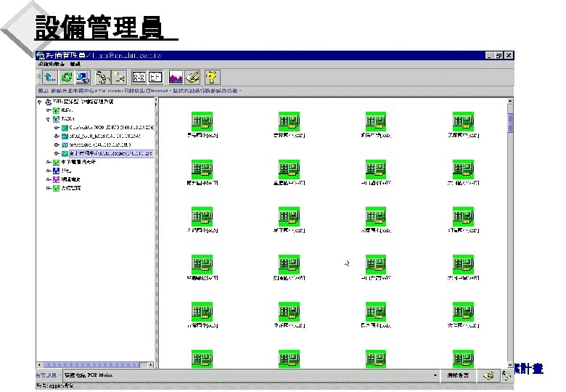The height and width of the screenshot is (392, 566).
Task: Click the small collapse arrows atop the pane divider
Action: [156, 102]
